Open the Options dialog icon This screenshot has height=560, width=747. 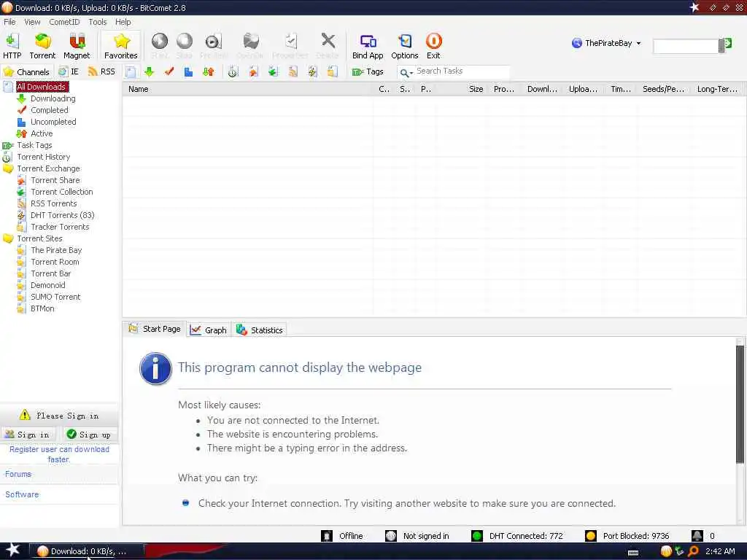(x=404, y=46)
